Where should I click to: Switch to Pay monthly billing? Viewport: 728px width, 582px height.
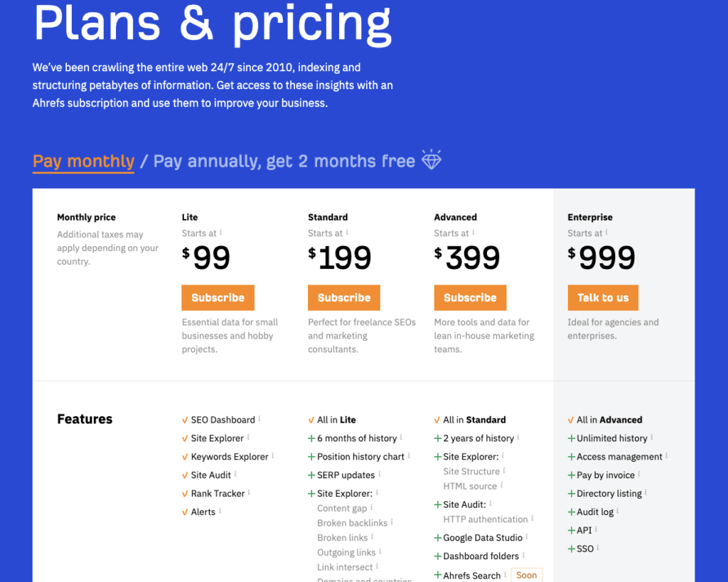[x=83, y=162]
